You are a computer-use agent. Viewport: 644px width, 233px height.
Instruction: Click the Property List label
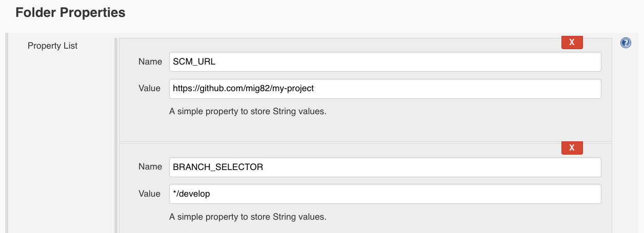click(52, 46)
